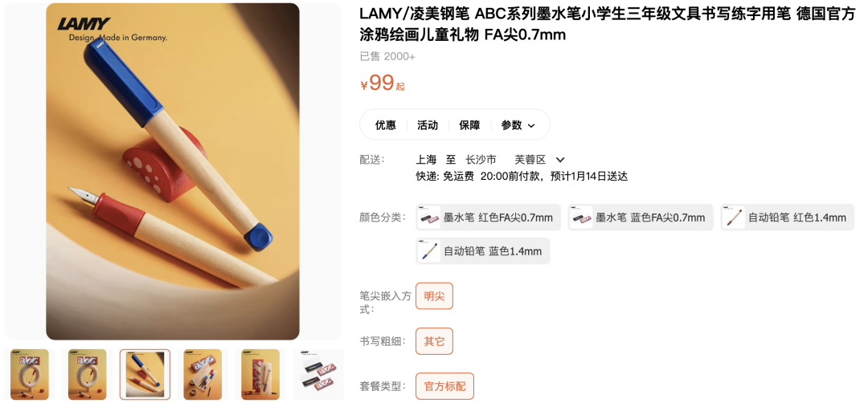Open the white-background box set thumbnail

click(317, 374)
